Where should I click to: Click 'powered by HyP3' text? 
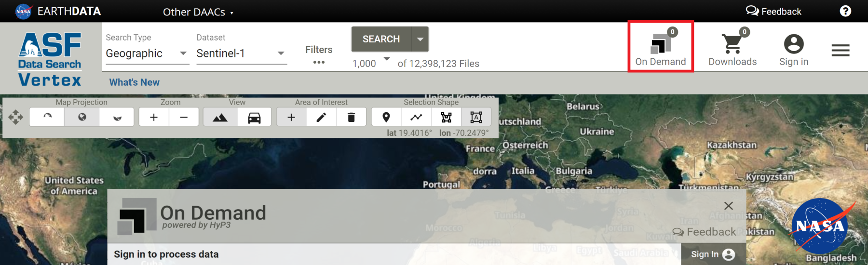[196, 225]
